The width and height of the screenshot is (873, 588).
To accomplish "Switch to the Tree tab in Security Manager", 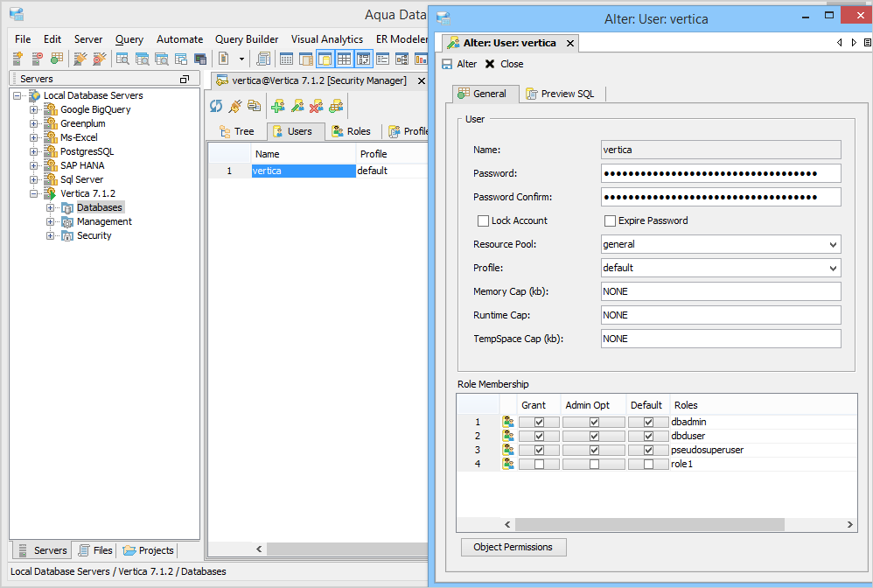I will [237, 131].
